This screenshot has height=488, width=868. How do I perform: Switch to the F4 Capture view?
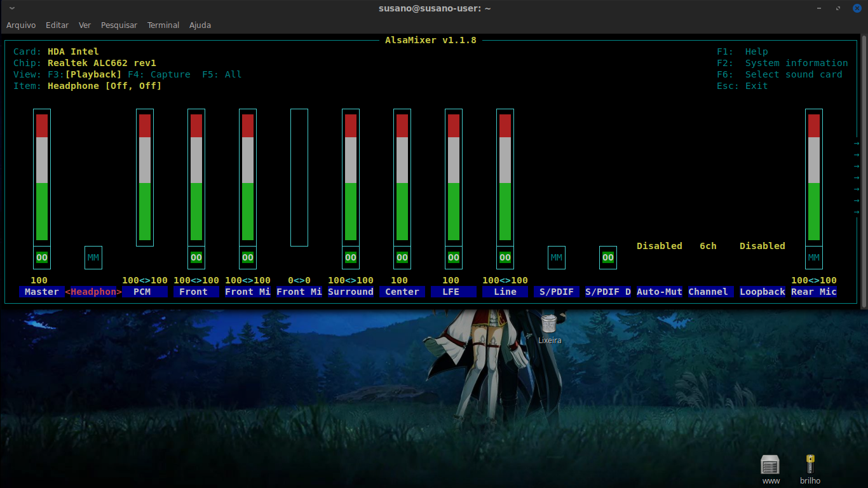click(159, 74)
